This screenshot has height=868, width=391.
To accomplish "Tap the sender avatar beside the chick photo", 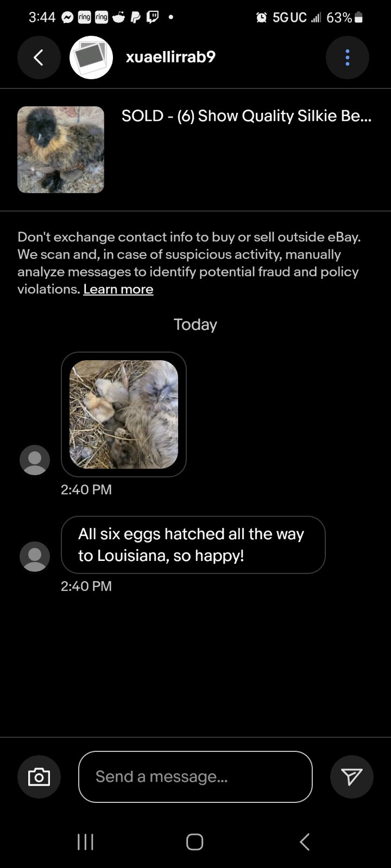I will [x=35, y=460].
